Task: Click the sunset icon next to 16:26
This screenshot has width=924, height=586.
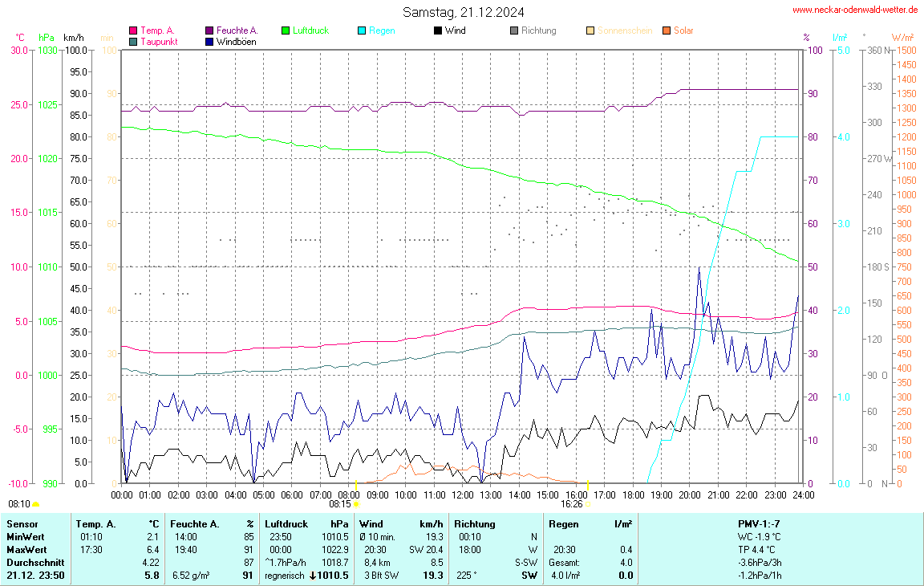Action: point(587,505)
